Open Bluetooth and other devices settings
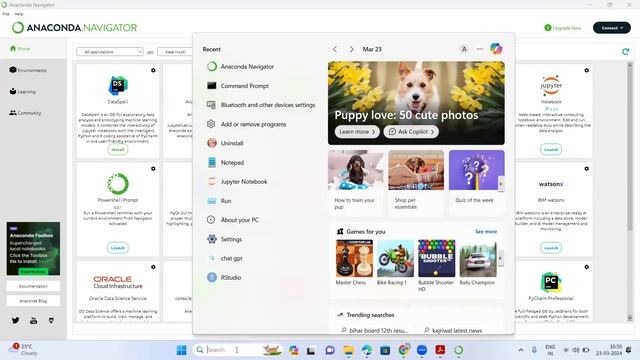 261,105
